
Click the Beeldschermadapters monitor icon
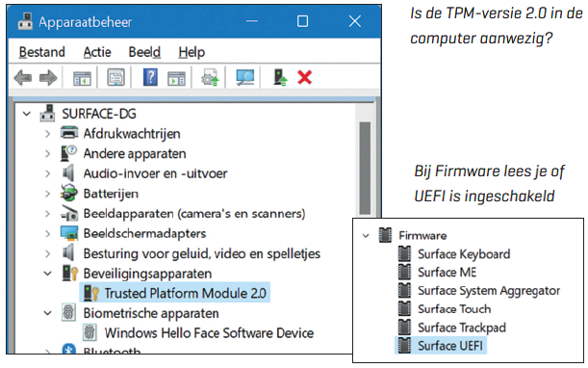coord(69,233)
